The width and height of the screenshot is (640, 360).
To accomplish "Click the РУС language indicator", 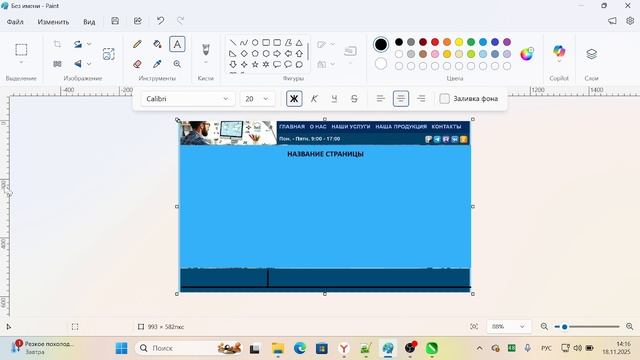I will (x=546, y=348).
